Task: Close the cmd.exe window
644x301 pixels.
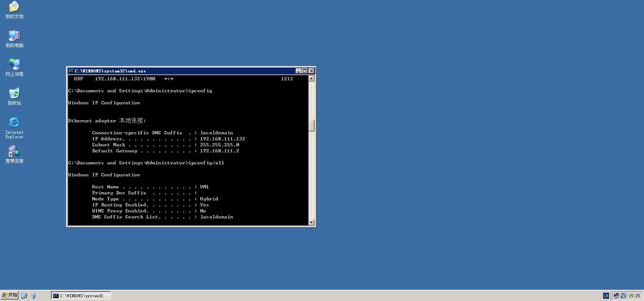Action: [x=311, y=71]
